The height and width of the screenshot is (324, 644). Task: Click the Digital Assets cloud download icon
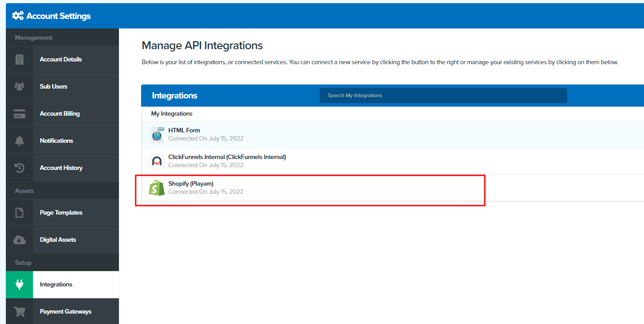[x=19, y=239]
